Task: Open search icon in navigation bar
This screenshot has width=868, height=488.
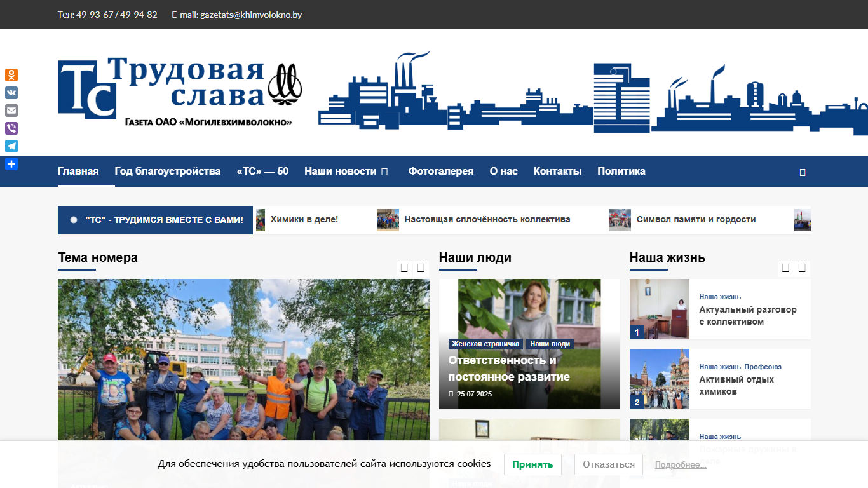Action: [803, 172]
